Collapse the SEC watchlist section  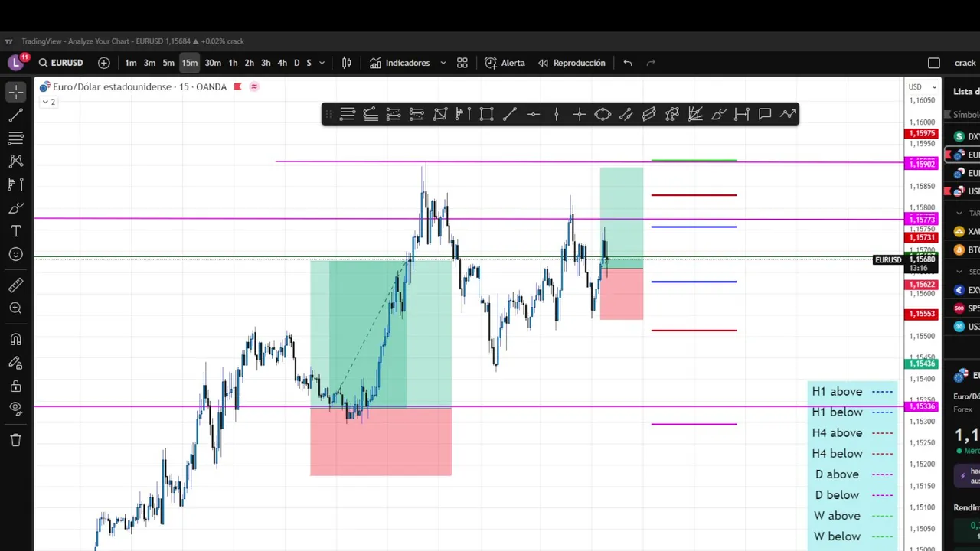[x=959, y=272]
